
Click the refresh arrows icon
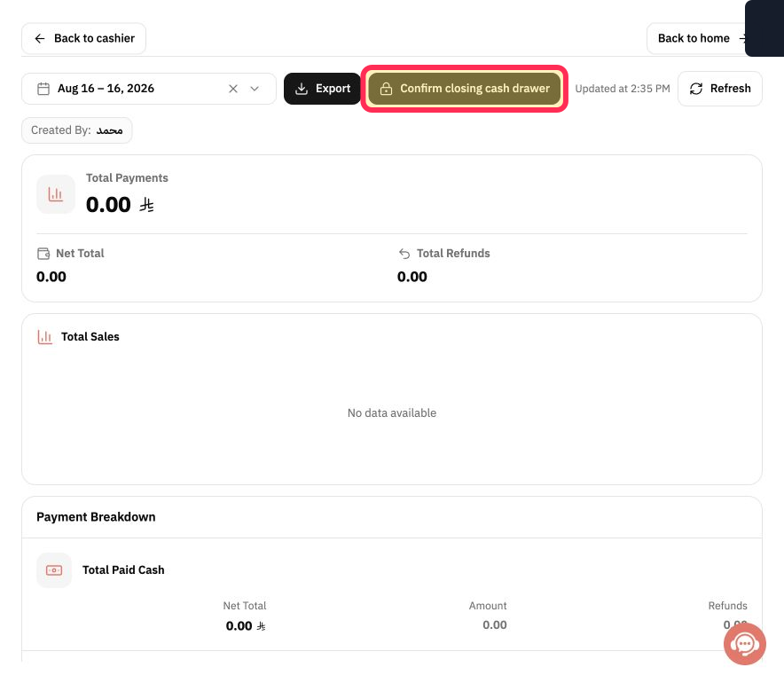(x=696, y=89)
